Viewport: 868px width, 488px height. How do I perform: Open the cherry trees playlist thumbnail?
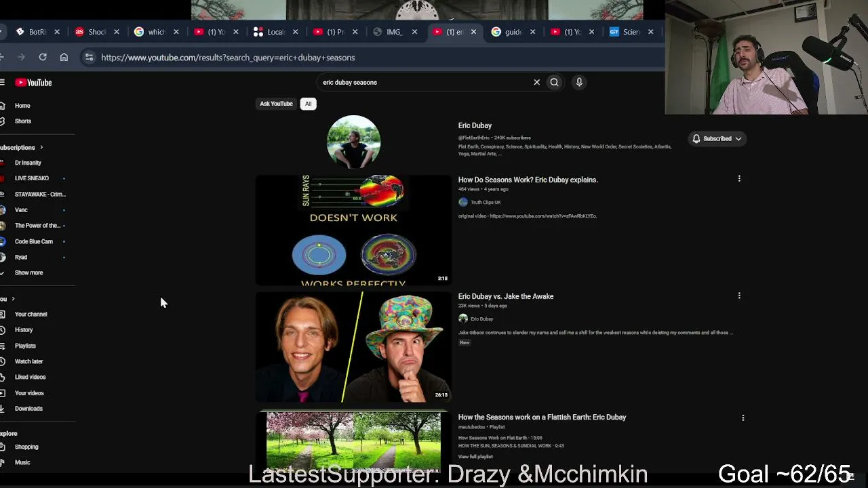coord(353,441)
